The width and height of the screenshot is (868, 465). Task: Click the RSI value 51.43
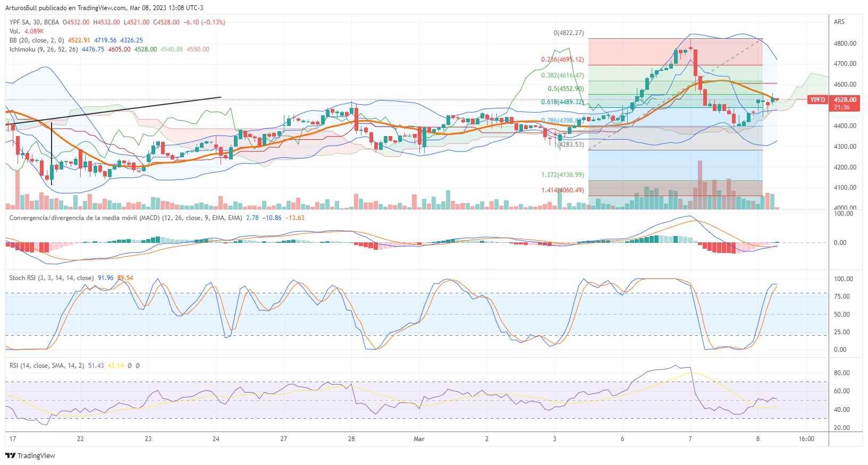click(x=96, y=366)
